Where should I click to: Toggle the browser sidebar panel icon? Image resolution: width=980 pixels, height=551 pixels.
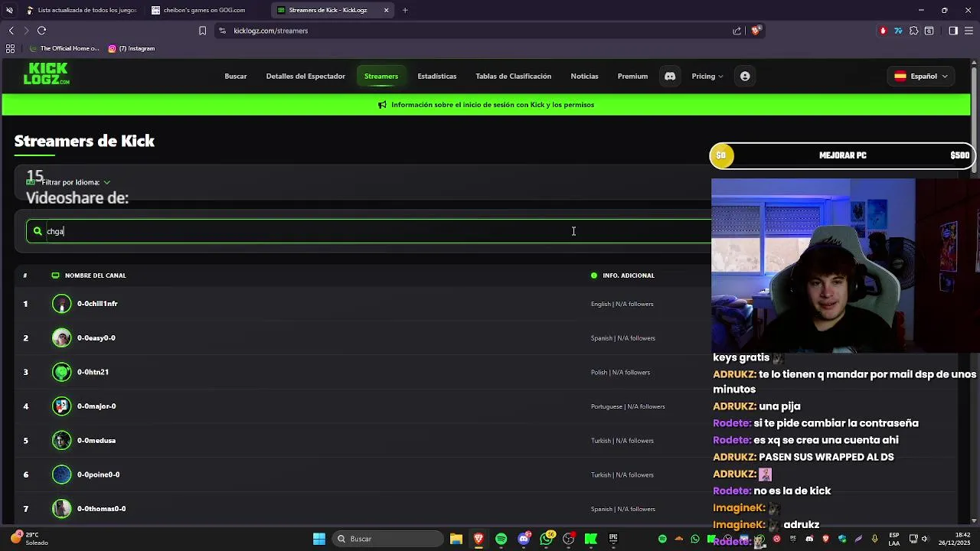(x=953, y=31)
